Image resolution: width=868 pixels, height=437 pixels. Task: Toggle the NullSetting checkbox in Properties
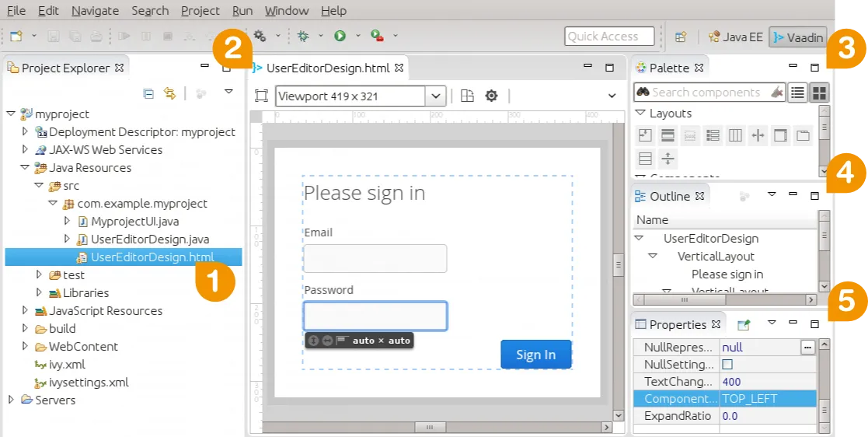pyautogui.click(x=727, y=365)
